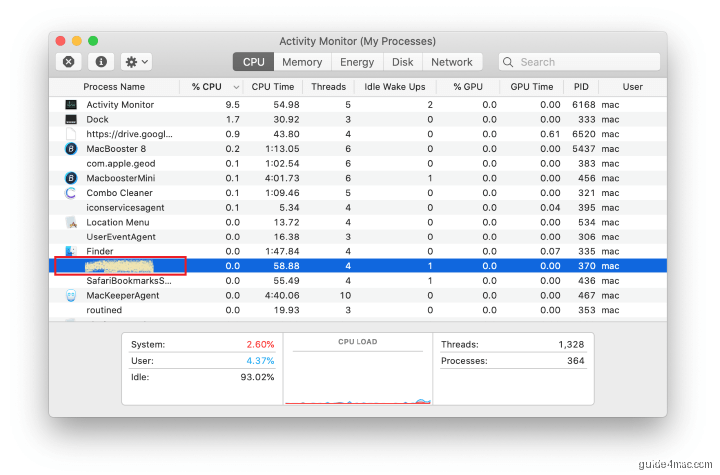Select the UserEventAgent process
This screenshot has height=475, width=720.
(121, 237)
